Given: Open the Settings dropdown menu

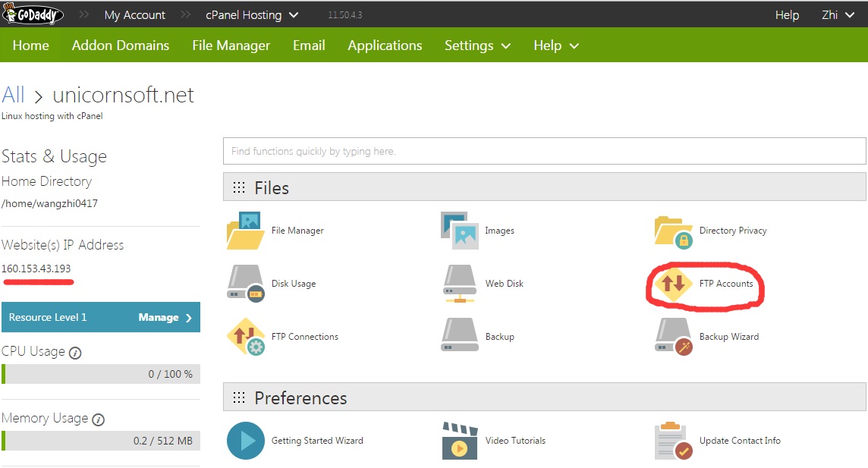Looking at the screenshot, I should 477,46.
